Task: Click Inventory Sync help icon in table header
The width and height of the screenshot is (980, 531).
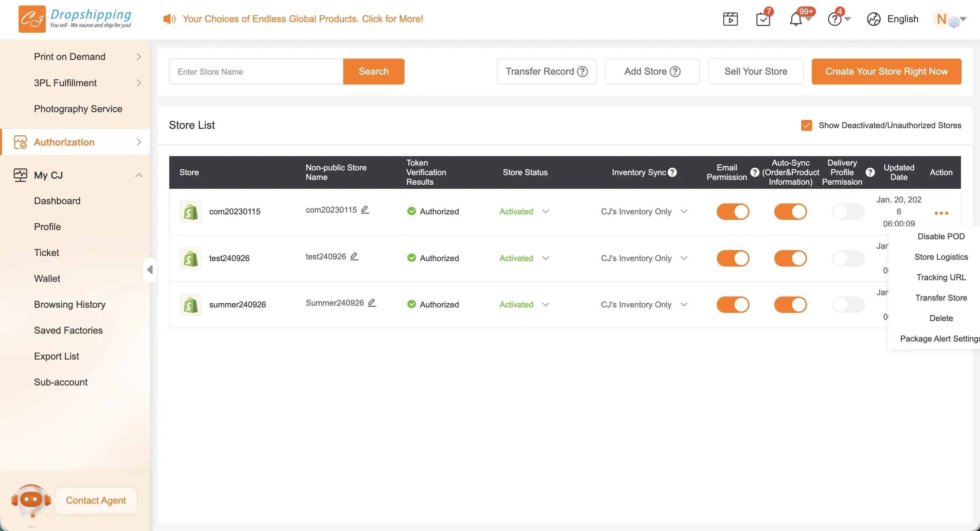Action: tap(672, 172)
